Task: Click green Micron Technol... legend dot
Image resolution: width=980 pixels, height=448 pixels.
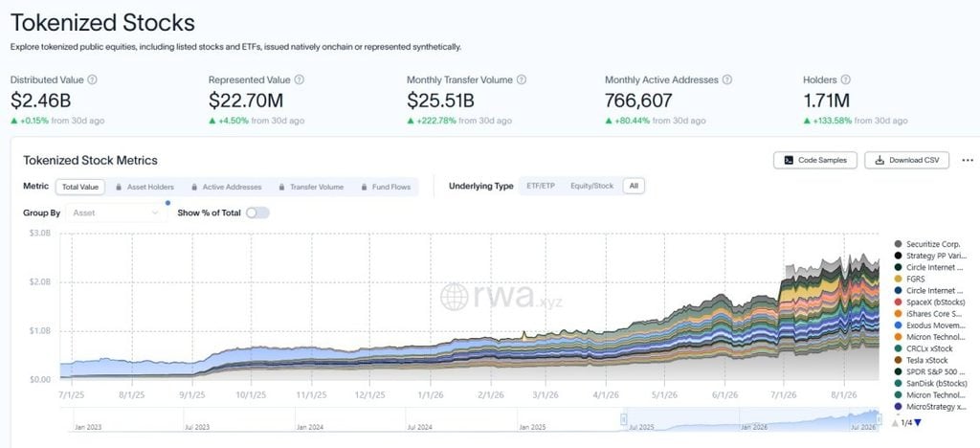Action: 898,395
